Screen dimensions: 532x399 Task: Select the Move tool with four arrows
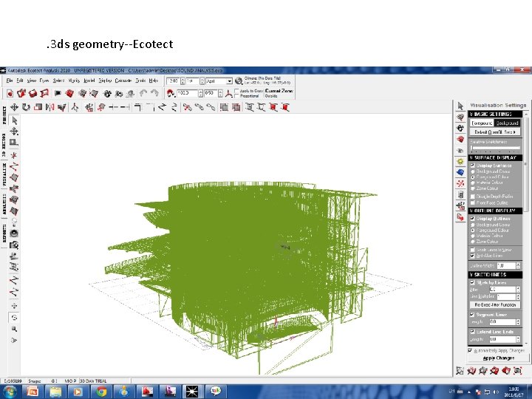(x=14, y=108)
